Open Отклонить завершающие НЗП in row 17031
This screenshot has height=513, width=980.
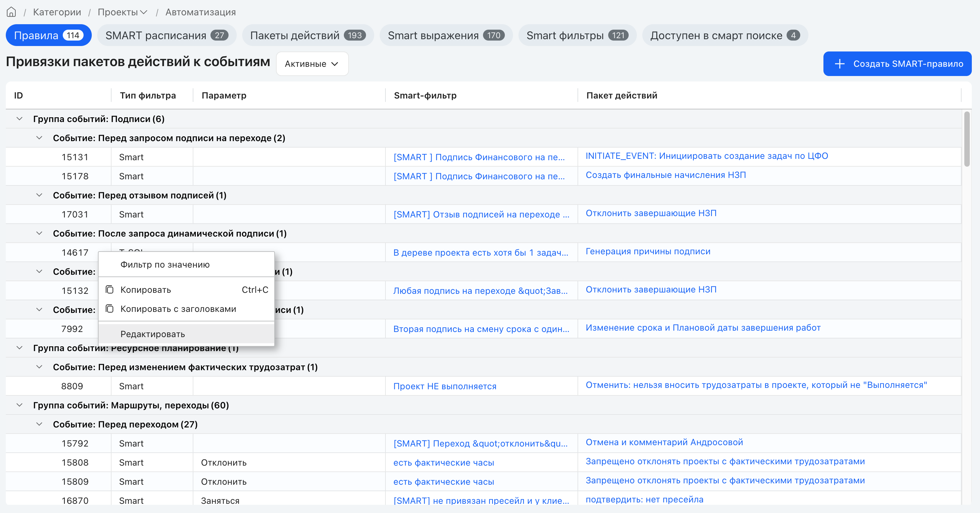pos(651,213)
